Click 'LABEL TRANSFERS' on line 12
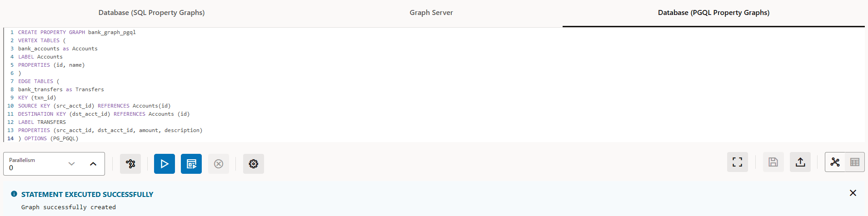Image resolution: width=868 pixels, height=216 pixels. (x=42, y=122)
